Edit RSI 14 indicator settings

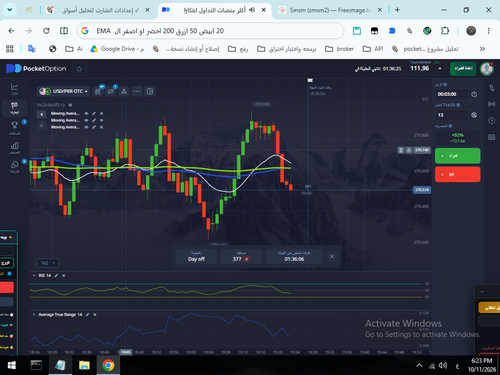(x=56, y=276)
